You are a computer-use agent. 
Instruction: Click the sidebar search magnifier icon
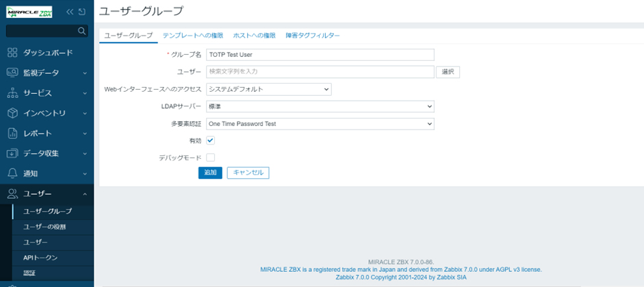[x=82, y=31]
